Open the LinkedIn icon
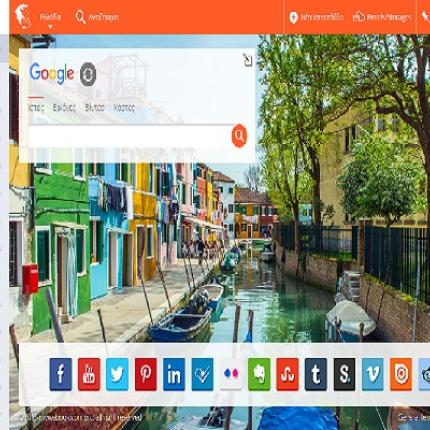This screenshot has width=430, height=430. [174, 374]
